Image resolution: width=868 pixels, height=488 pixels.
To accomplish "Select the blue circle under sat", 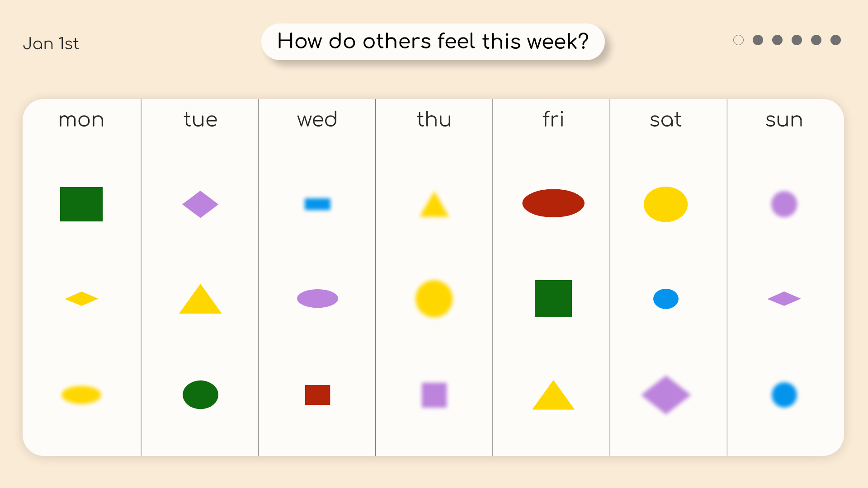I will point(665,299).
